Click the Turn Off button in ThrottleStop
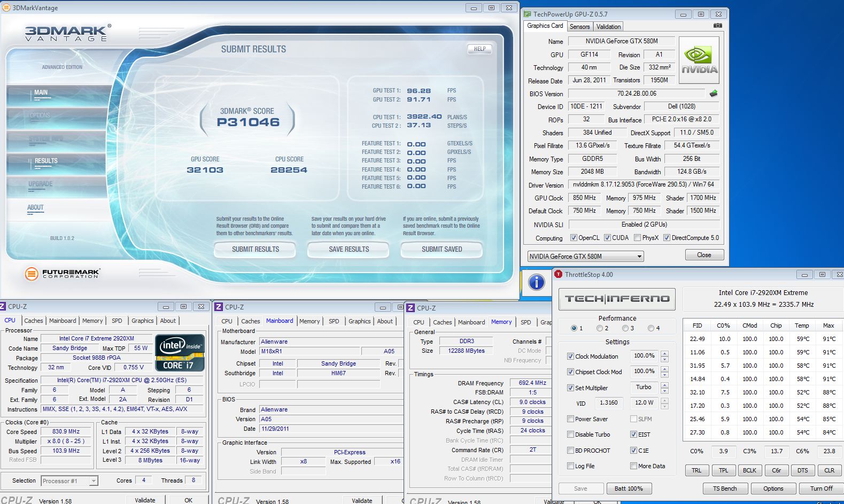The image size is (844, 504). (x=821, y=489)
